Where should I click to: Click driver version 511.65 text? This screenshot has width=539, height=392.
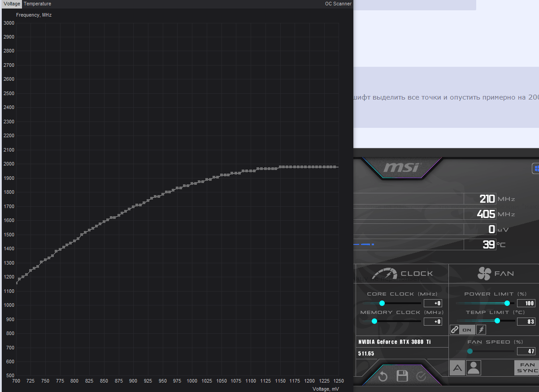point(366,353)
